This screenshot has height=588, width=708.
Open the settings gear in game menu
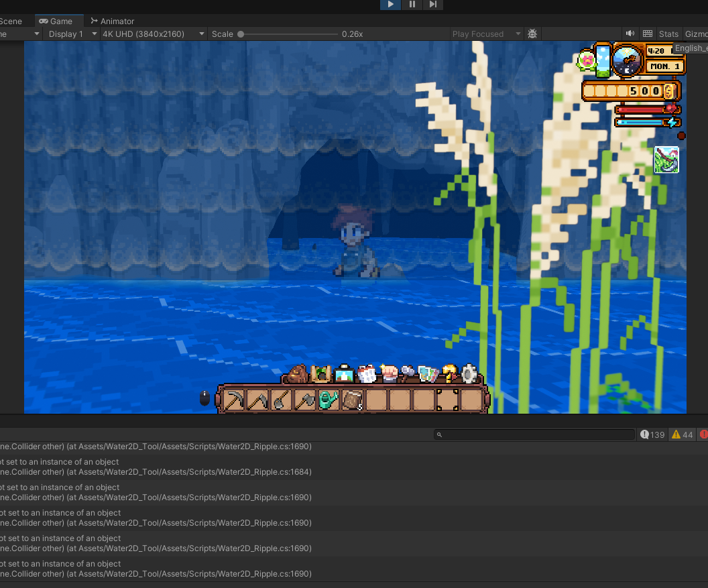(x=469, y=373)
